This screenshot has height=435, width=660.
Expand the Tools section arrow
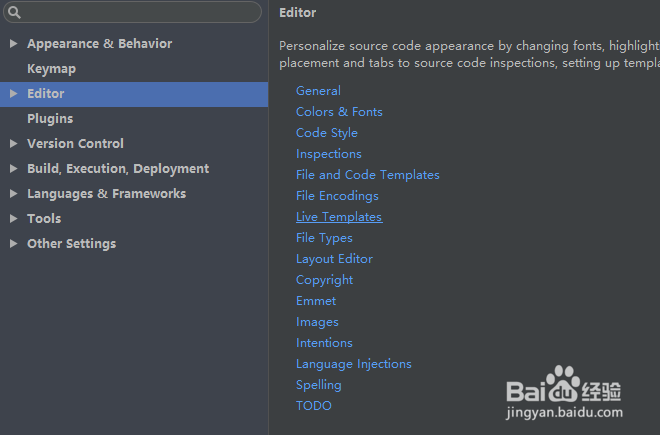point(13,219)
